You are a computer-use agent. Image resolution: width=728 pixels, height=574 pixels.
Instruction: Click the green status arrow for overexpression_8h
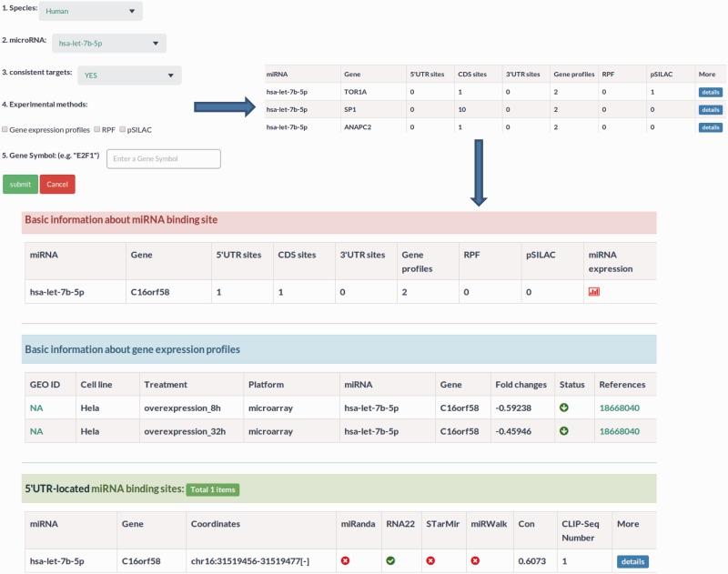coord(564,407)
